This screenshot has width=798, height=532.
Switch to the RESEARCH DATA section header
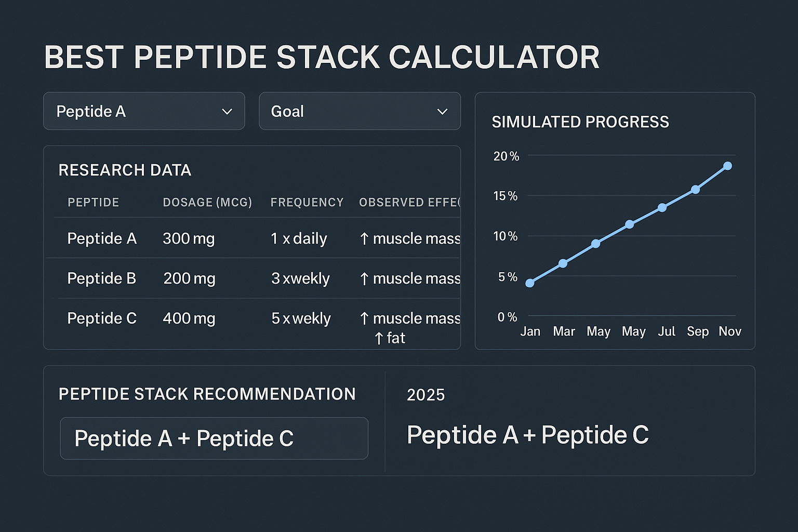tap(125, 170)
